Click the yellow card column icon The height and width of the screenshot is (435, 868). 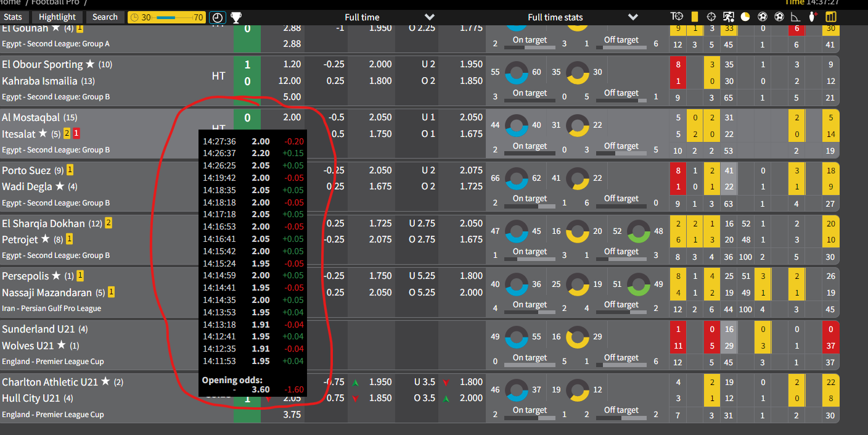pos(695,17)
